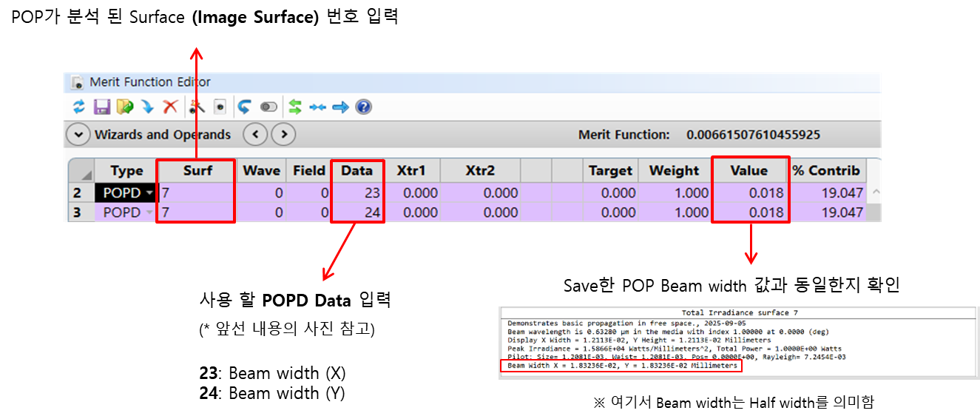Click the Type column header
The image size is (980, 419).
click(x=126, y=171)
